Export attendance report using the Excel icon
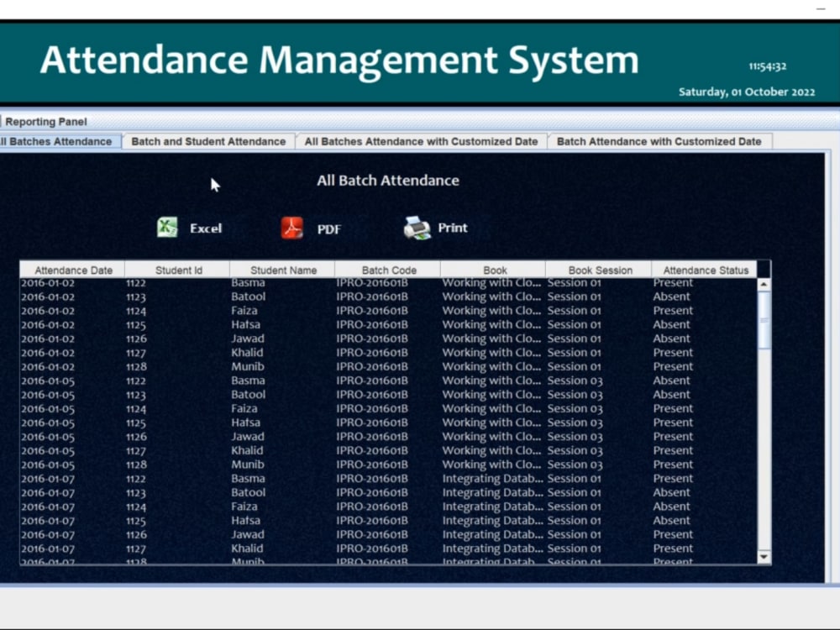Image resolution: width=840 pixels, height=630 pixels. point(167,227)
